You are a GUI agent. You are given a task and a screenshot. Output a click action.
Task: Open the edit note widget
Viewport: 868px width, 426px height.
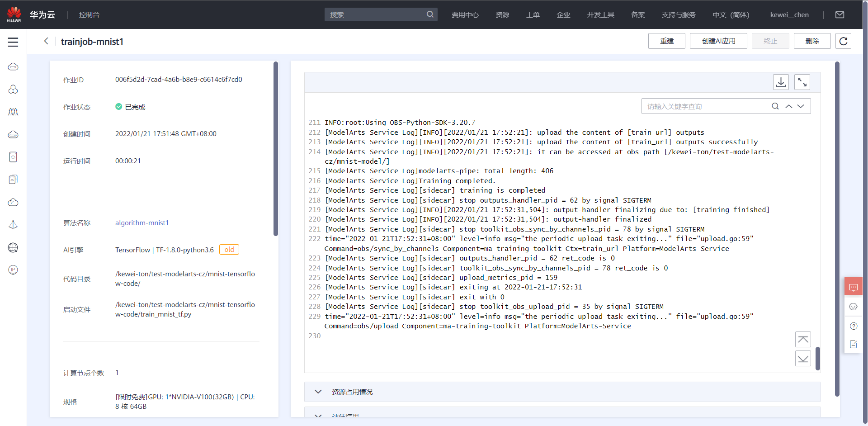point(853,345)
